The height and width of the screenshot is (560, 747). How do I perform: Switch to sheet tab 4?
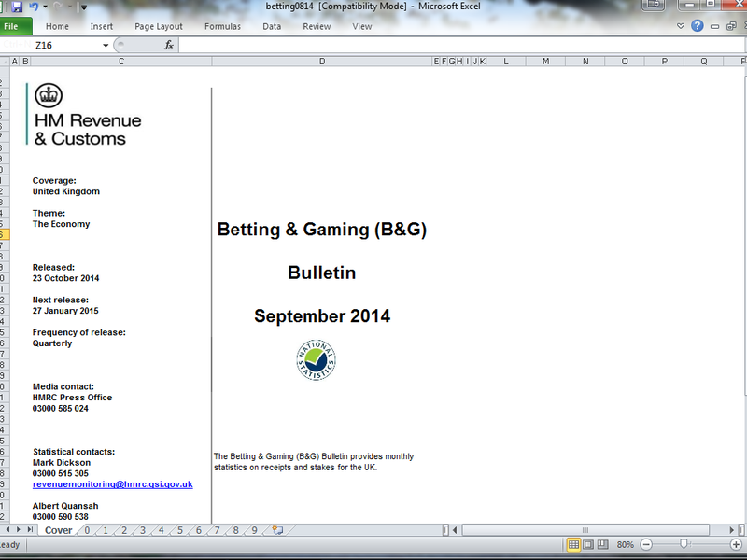tap(161, 530)
